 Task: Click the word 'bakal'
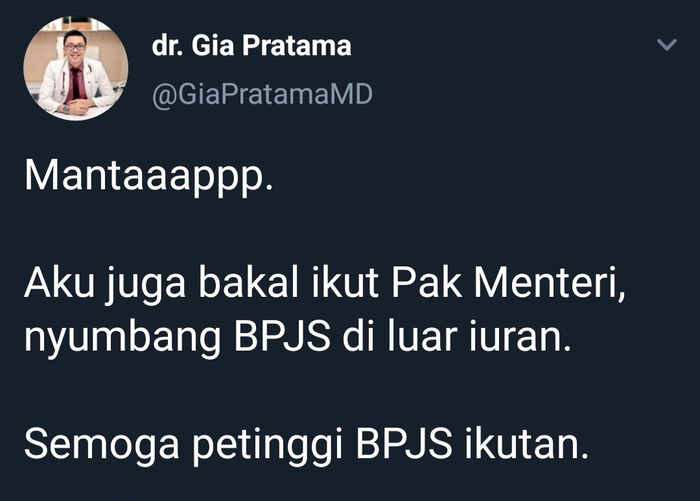point(248,282)
